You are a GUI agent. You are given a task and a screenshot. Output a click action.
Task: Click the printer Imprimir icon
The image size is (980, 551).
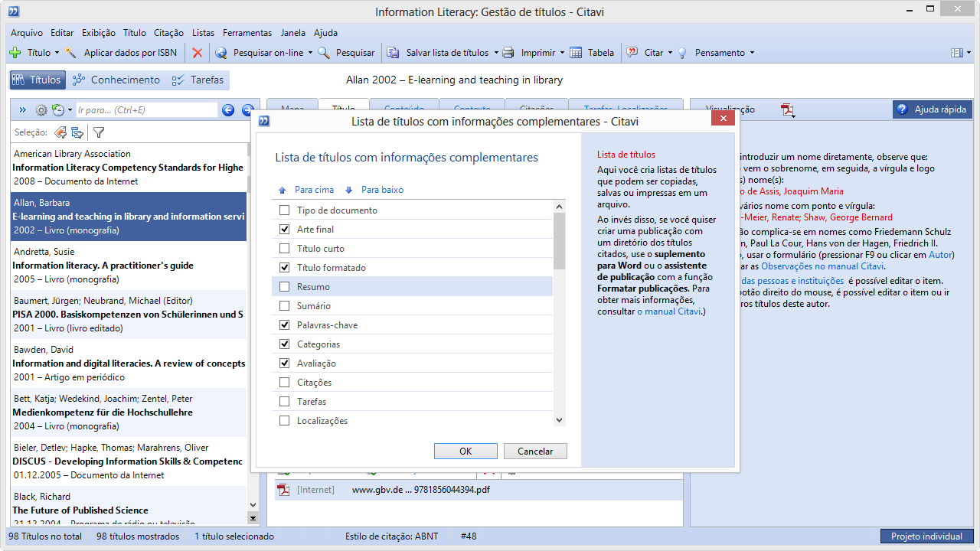[x=508, y=53]
